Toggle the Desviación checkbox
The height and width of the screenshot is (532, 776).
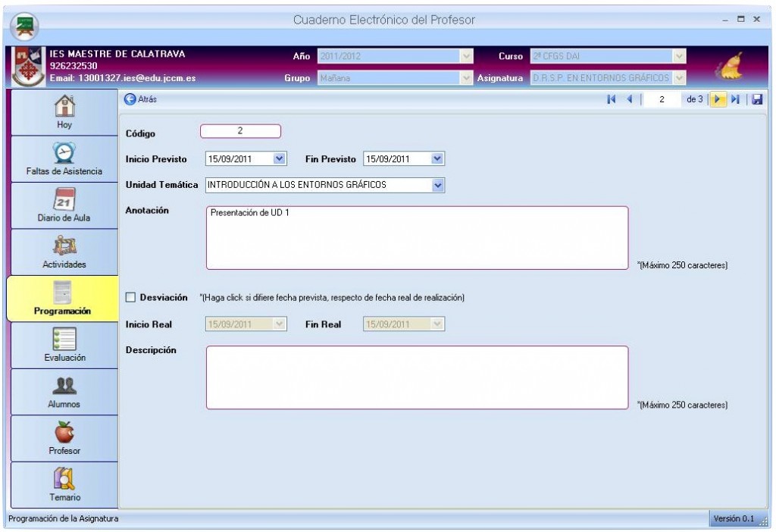130,297
